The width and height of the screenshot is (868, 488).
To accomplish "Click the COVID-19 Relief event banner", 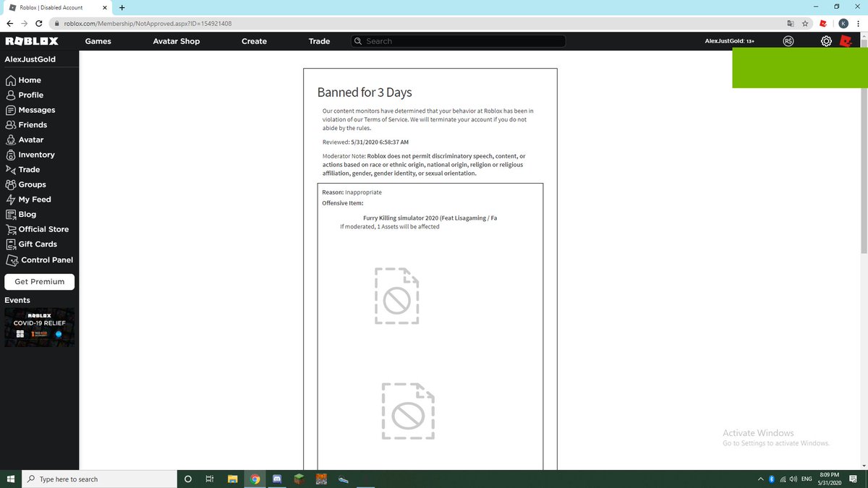I will pyautogui.click(x=40, y=328).
